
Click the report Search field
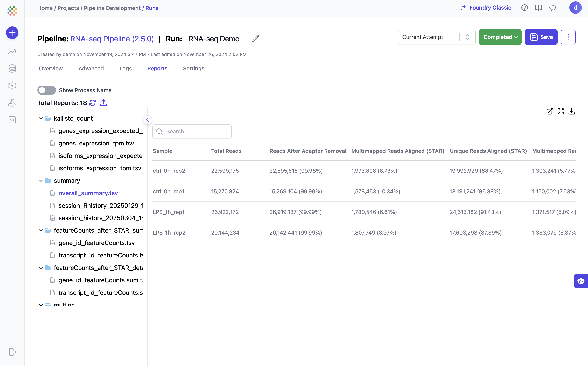(192, 131)
